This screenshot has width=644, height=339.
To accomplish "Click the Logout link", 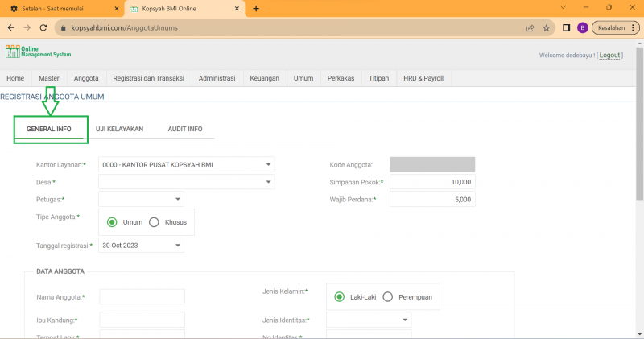I will (609, 55).
